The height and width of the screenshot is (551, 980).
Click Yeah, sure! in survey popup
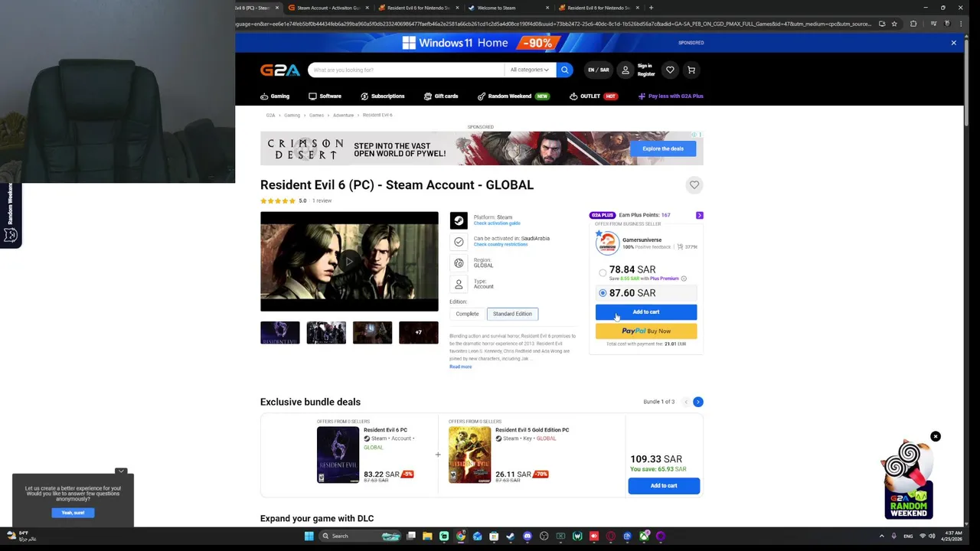point(73,513)
